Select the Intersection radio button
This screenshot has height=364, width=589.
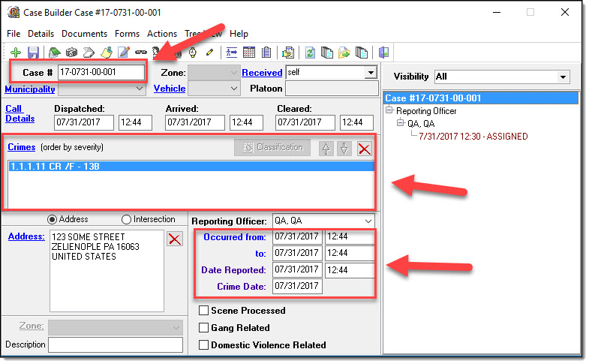coord(126,220)
